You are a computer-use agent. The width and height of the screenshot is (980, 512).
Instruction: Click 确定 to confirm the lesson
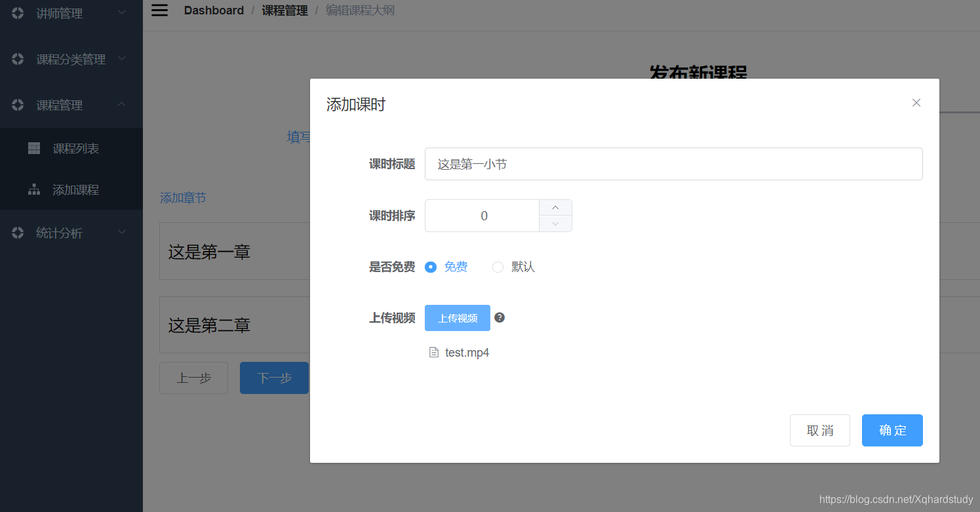point(892,430)
